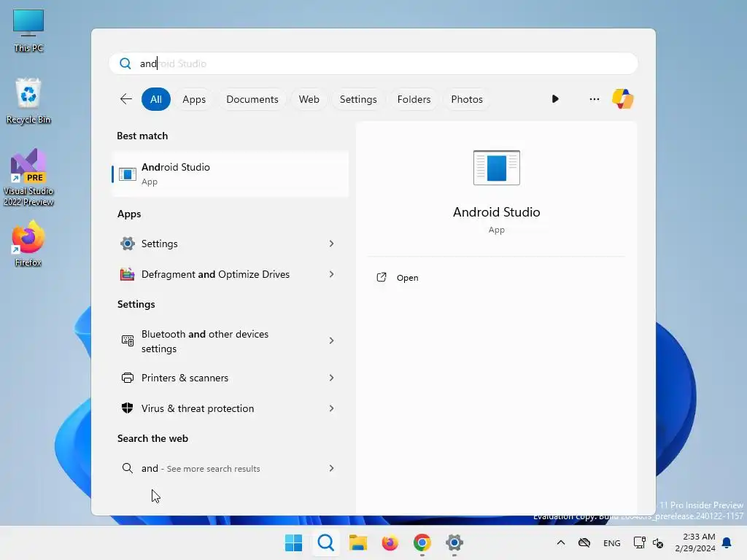747x560 pixels.
Task: Switch to the Documents filter tab
Action: 252,99
